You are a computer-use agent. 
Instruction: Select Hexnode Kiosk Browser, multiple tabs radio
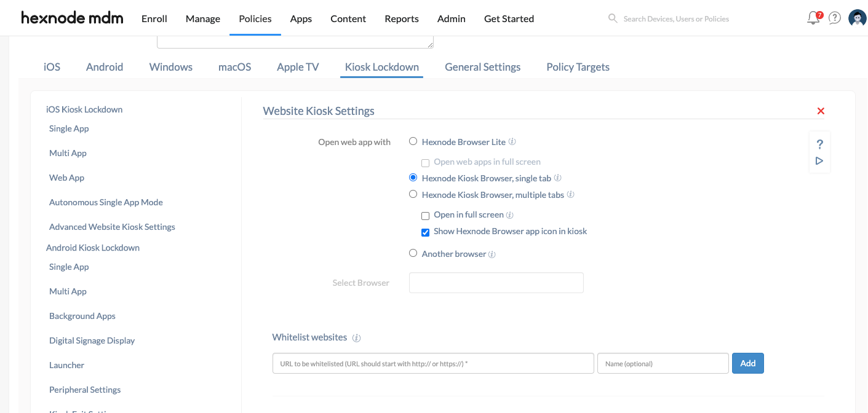(x=413, y=194)
